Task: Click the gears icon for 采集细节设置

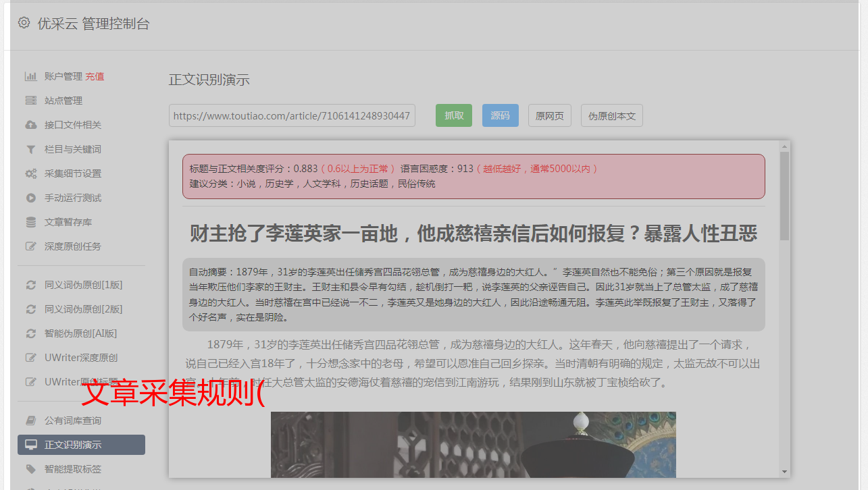Action: pyautogui.click(x=30, y=173)
